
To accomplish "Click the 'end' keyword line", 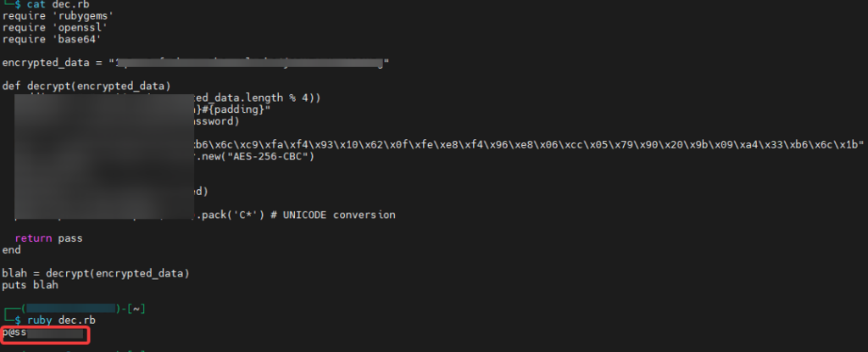I will (x=11, y=250).
